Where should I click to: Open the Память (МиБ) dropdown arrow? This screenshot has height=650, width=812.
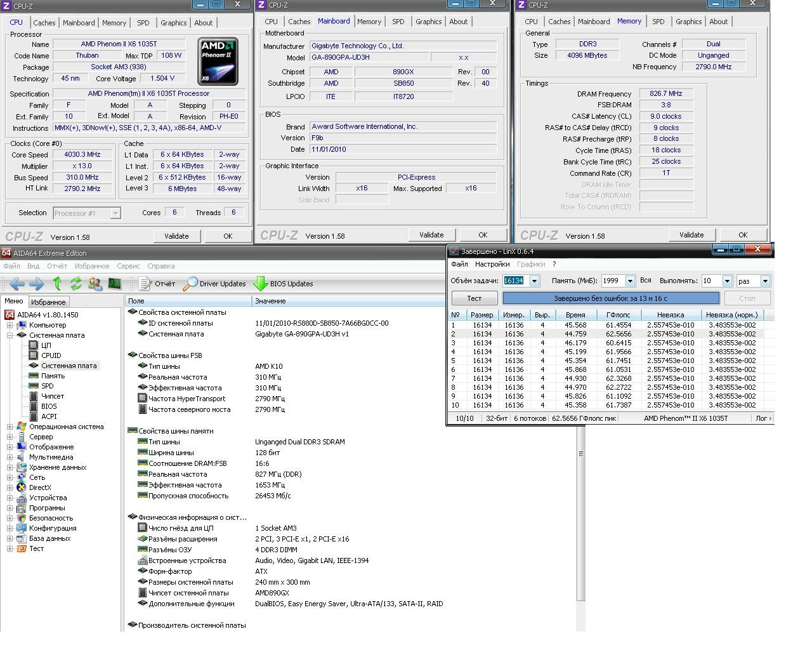(x=630, y=281)
